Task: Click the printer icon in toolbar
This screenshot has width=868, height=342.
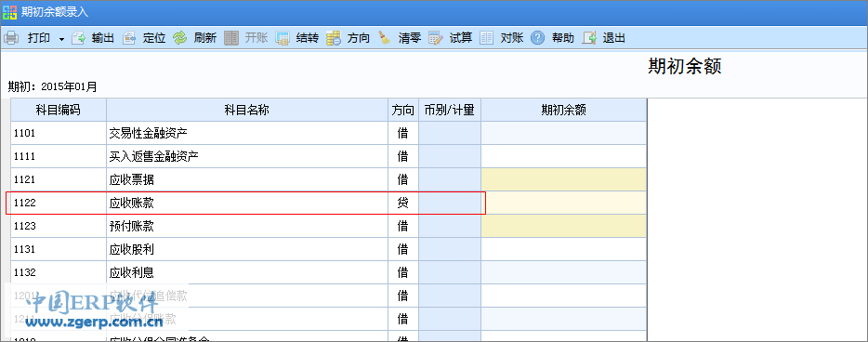Action: coord(11,38)
